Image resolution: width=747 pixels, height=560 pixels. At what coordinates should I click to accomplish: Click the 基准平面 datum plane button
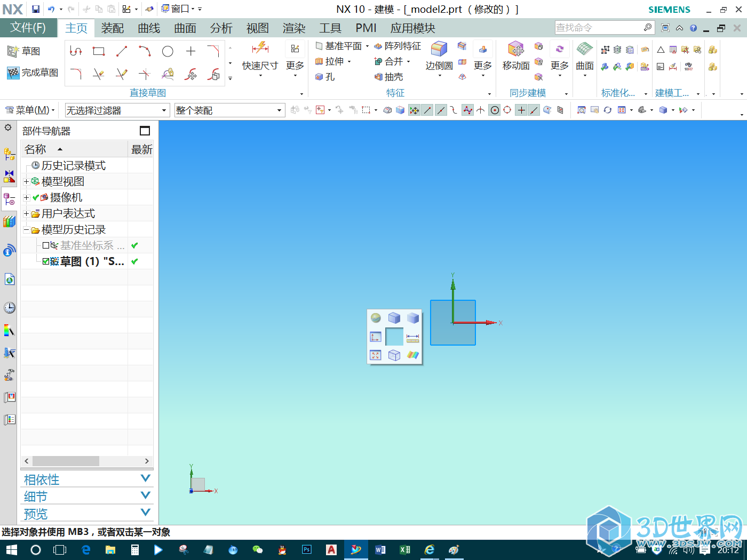[x=339, y=46]
